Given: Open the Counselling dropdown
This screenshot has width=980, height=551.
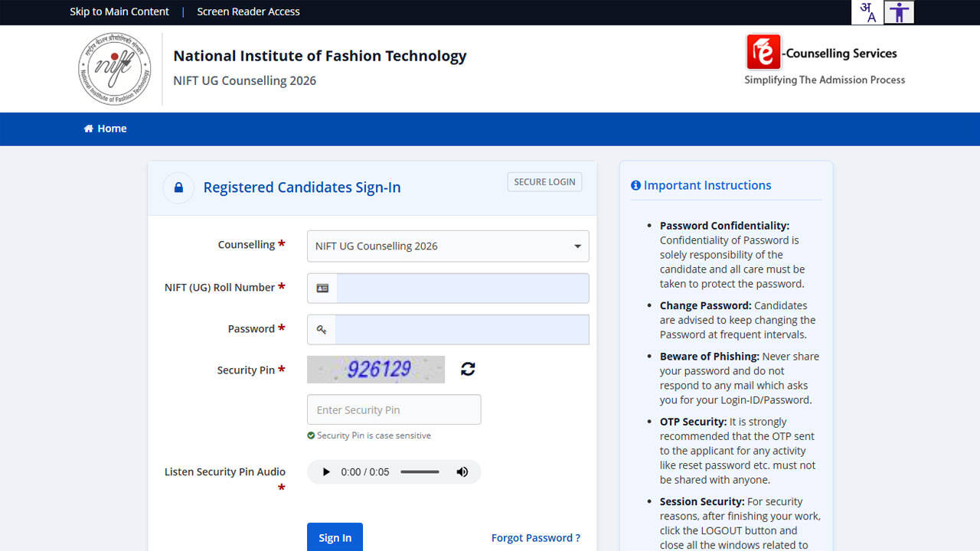Looking at the screenshot, I should 448,246.
